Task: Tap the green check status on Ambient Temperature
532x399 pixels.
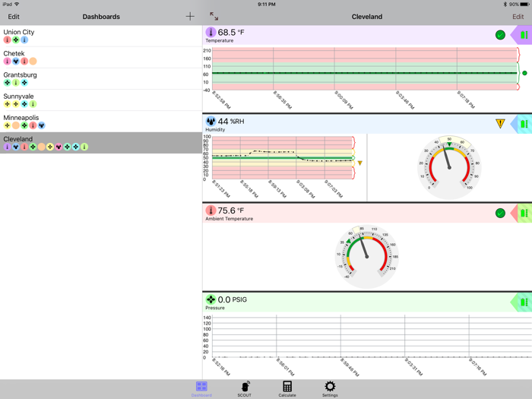Action: pyautogui.click(x=500, y=213)
